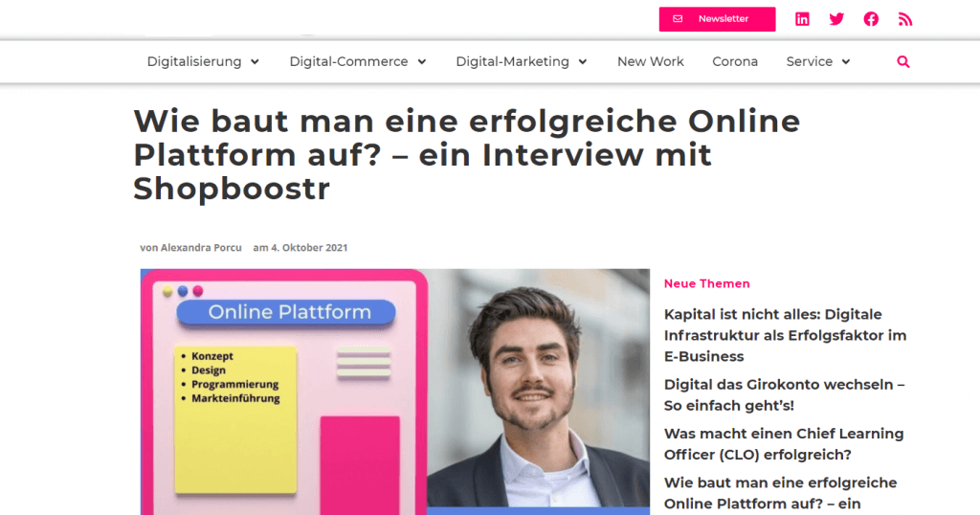
Task: Open the LinkedIn profile icon
Action: pos(802,19)
